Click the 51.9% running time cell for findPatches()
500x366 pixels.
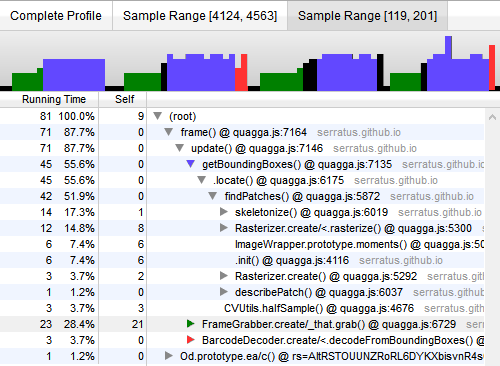[x=79, y=196]
